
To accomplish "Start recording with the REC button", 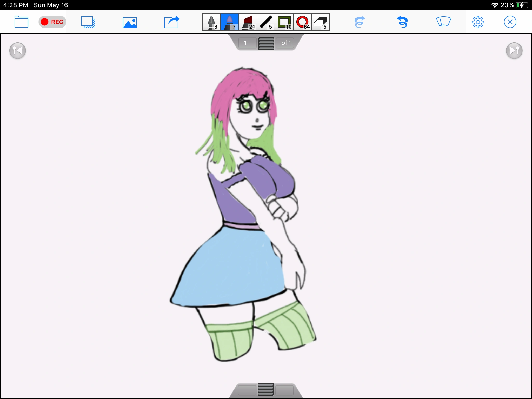I will tap(52, 22).
